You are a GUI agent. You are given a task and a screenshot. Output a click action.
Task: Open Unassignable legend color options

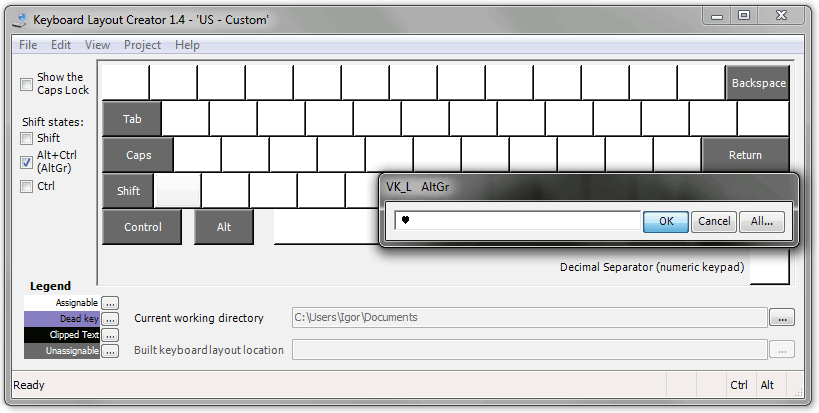[x=110, y=351]
